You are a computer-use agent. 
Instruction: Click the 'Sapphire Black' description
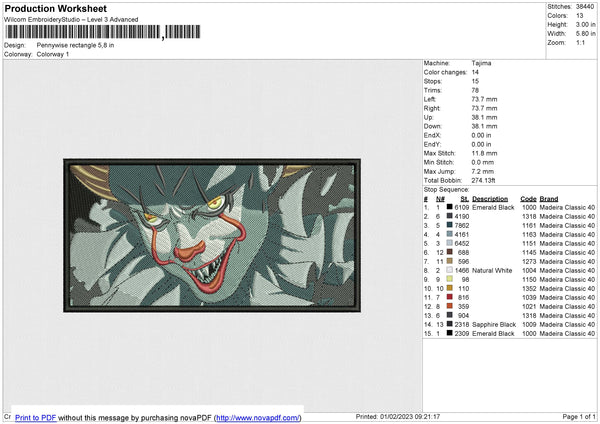pos(494,325)
